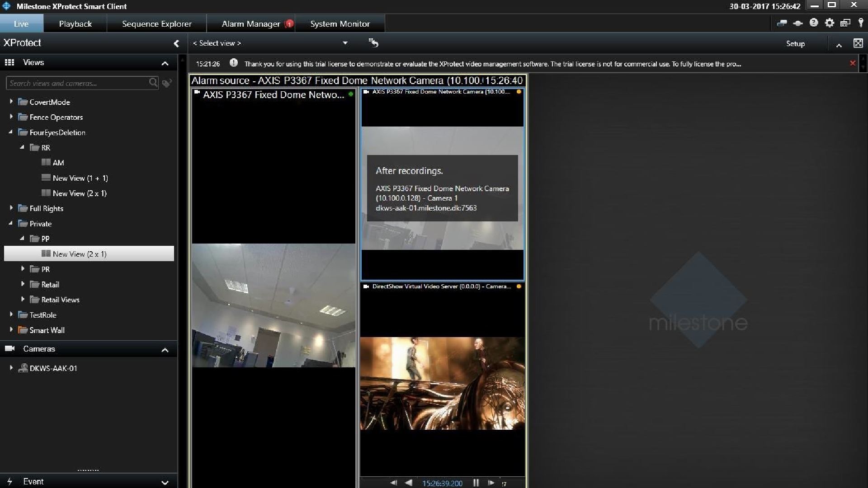Click the trial license info icon
The width and height of the screenshot is (868, 488).
click(233, 63)
